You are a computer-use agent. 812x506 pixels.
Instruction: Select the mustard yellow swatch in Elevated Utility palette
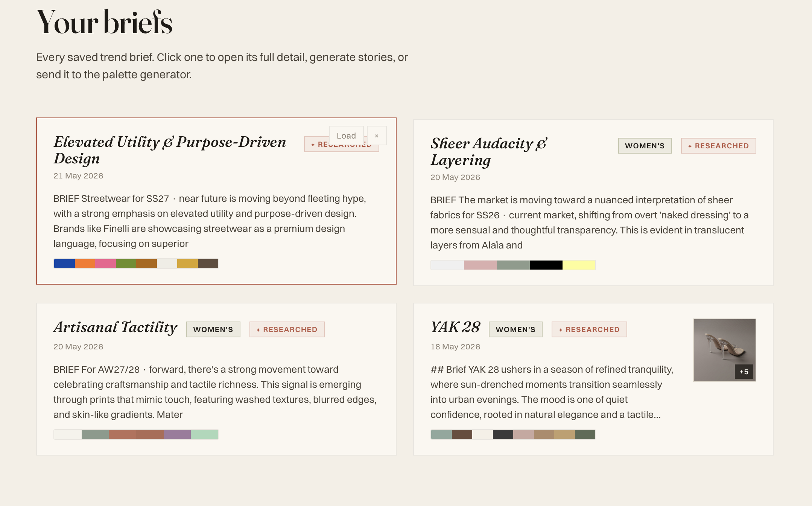coord(187,264)
